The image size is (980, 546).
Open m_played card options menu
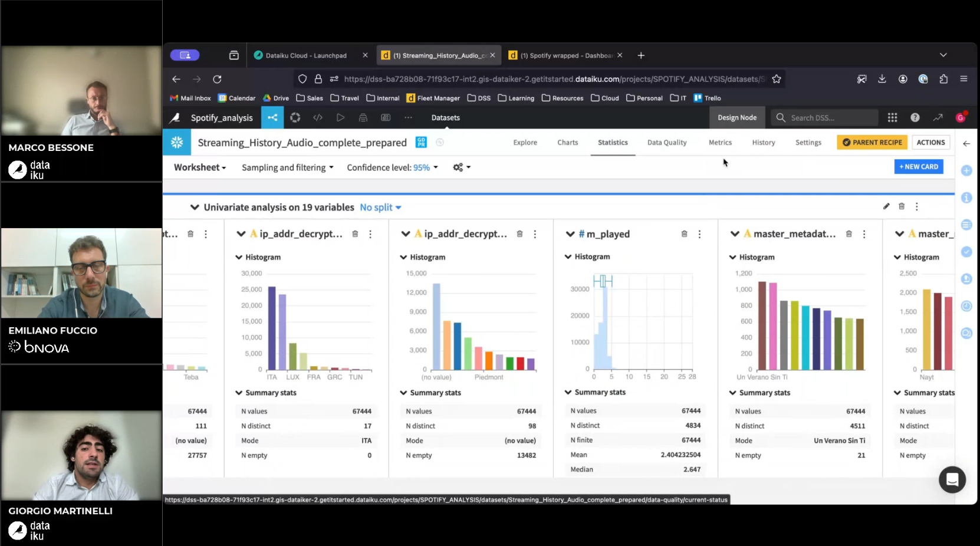pos(699,234)
